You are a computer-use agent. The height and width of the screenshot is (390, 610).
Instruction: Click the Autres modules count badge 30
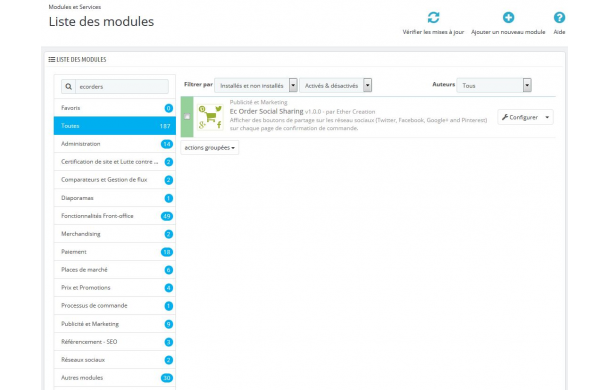pyautogui.click(x=167, y=378)
